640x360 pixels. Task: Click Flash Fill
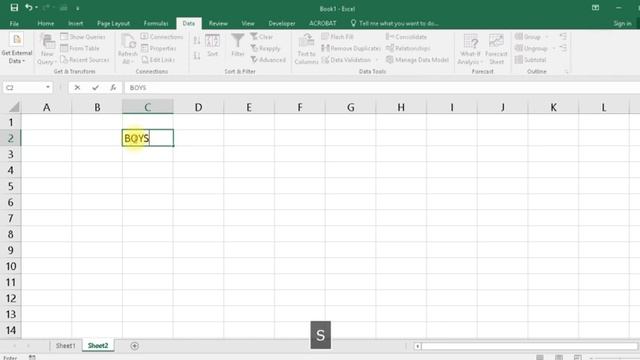338,37
